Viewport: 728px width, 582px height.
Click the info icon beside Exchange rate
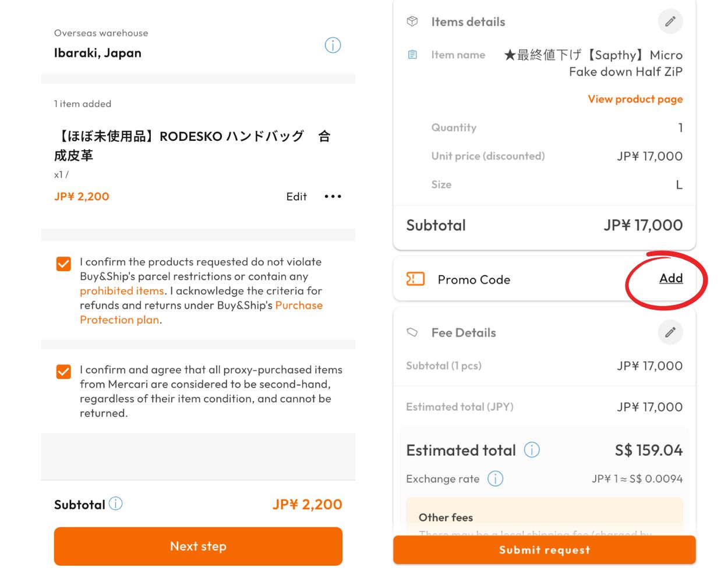tap(496, 478)
